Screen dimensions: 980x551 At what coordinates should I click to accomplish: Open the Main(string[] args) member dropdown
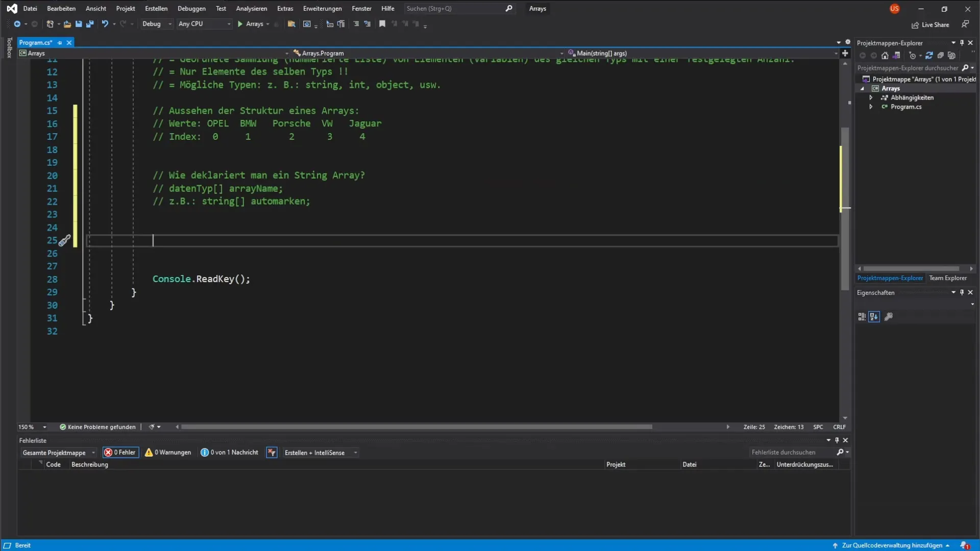tap(702, 53)
